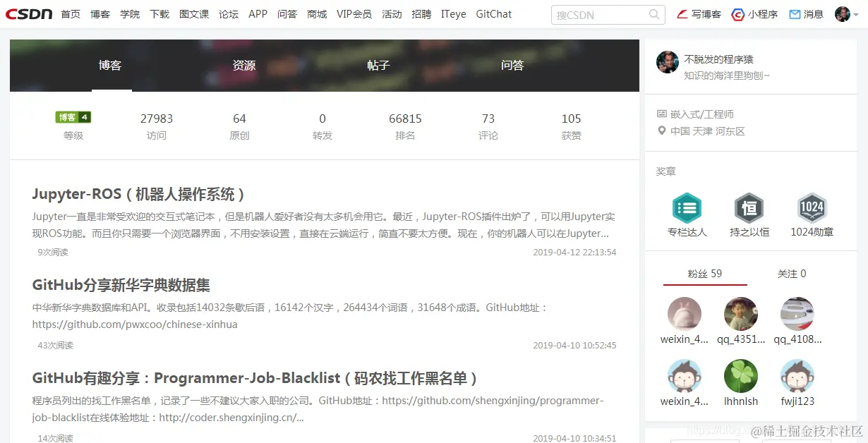This screenshot has height=443, width=868.
Task: Click the 不脱发的程序猿 profile avatar
Action: 668,62
